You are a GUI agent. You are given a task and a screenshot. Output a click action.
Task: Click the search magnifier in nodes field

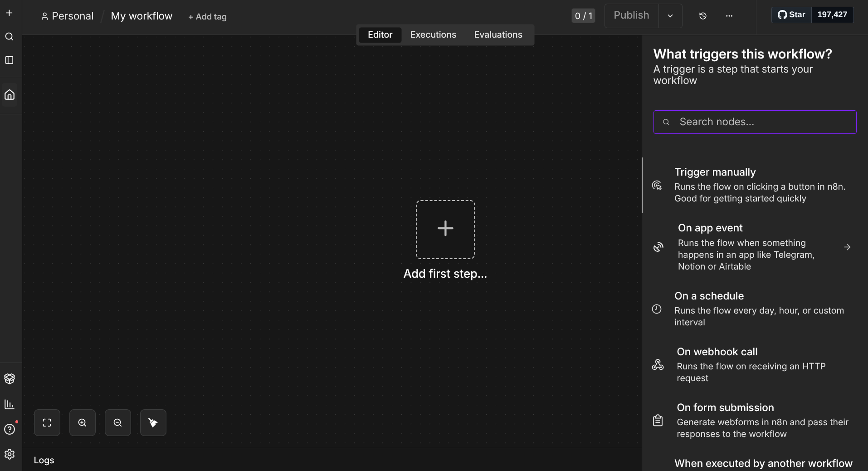coord(666,122)
